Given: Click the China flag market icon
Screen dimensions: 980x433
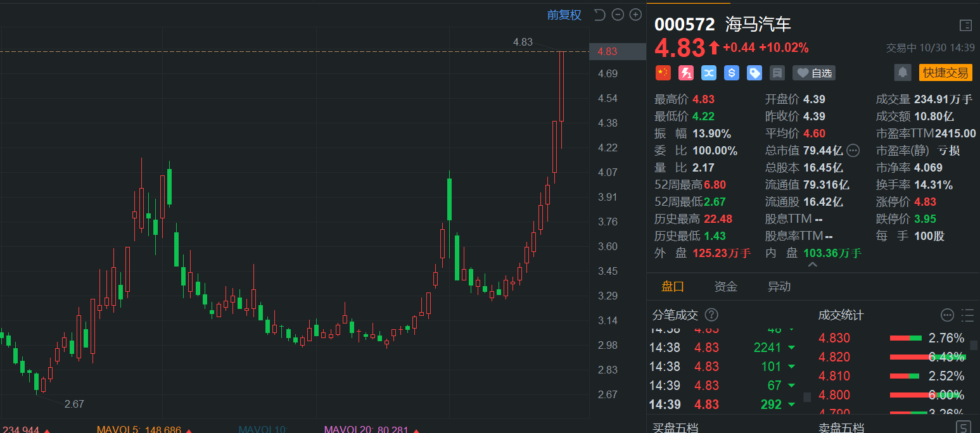Looking at the screenshot, I should pyautogui.click(x=663, y=73).
